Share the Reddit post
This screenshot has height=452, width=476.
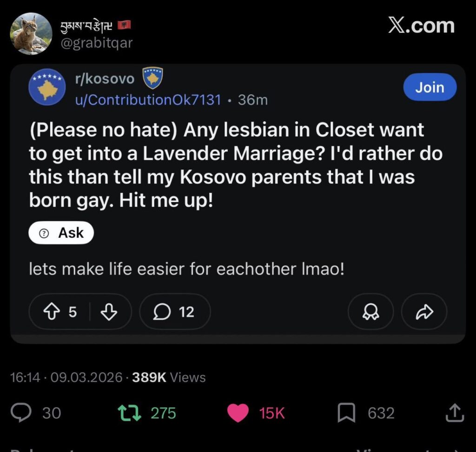click(423, 312)
